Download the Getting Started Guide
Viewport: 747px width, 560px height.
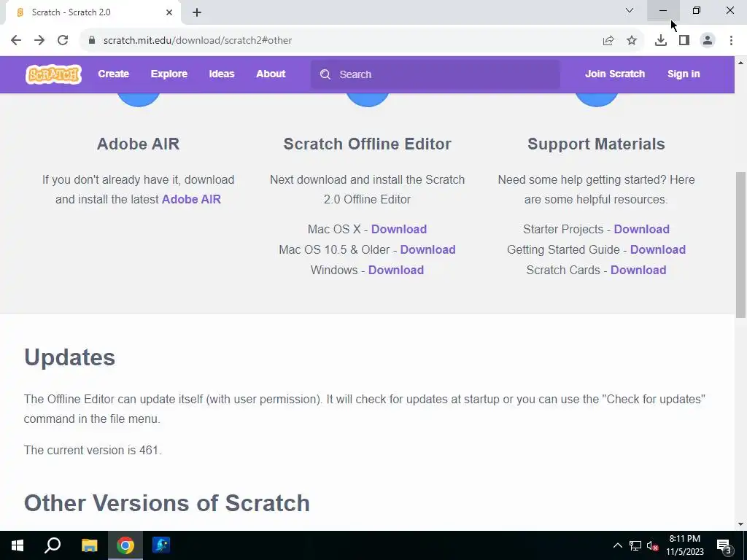(x=658, y=249)
